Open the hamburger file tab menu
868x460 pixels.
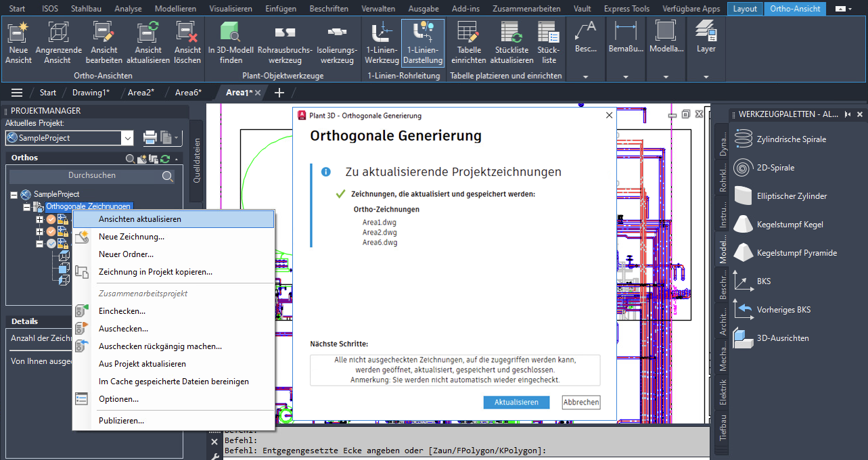pyautogui.click(x=17, y=93)
